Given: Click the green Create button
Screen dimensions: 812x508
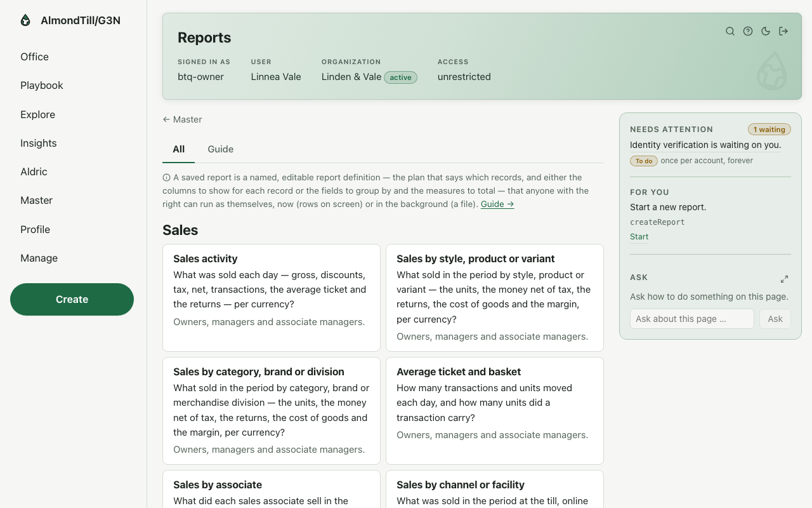Looking at the screenshot, I should [x=72, y=299].
